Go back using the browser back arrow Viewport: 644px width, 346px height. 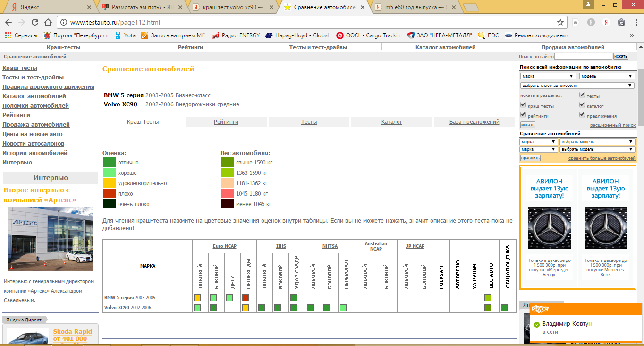coord(9,22)
